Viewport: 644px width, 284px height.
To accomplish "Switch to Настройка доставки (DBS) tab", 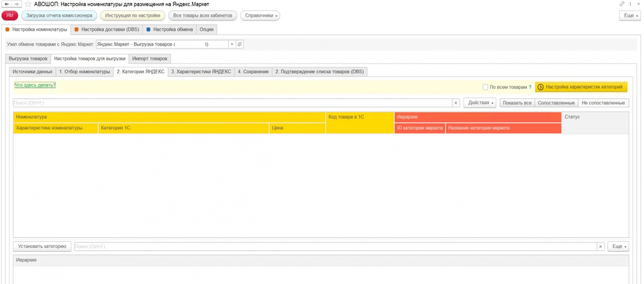I will click(107, 29).
